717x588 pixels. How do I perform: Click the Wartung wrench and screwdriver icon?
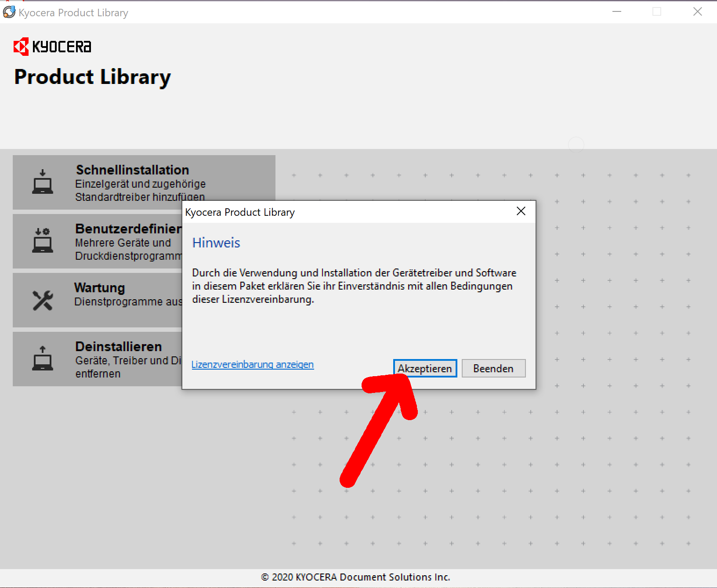tap(43, 300)
